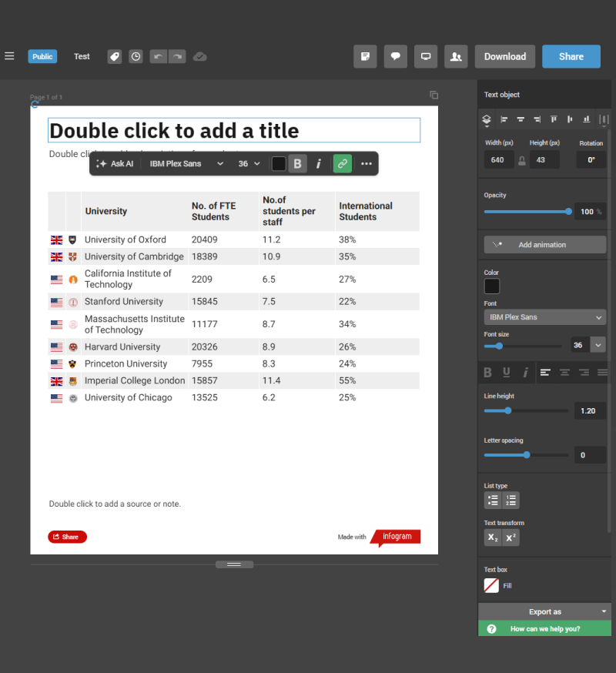Screen dimensions: 616x673
Task: Apply numbered list type
Action: pyautogui.click(x=511, y=501)
